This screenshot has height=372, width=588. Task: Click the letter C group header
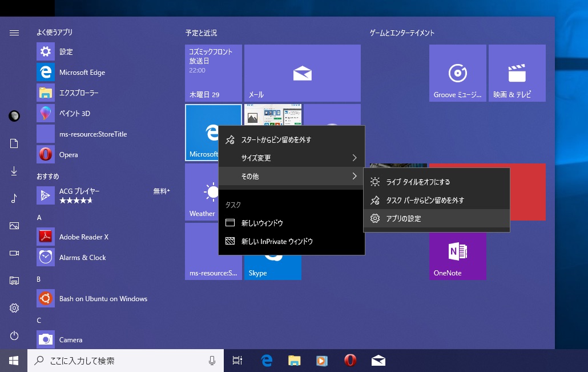(39, 320)
